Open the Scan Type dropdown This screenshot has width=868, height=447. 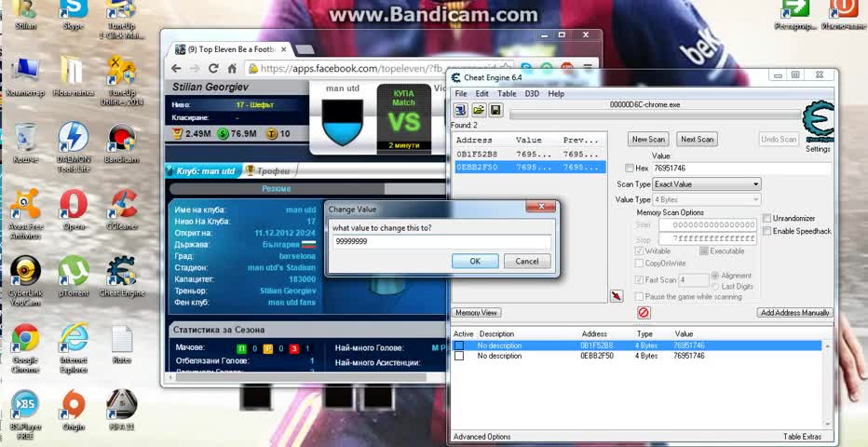pos(706,184)
